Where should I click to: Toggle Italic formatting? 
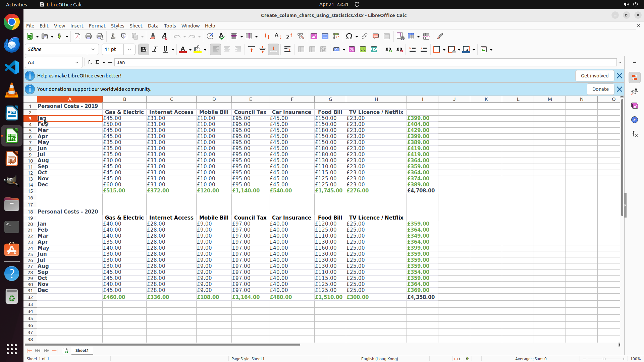(155, 50)
